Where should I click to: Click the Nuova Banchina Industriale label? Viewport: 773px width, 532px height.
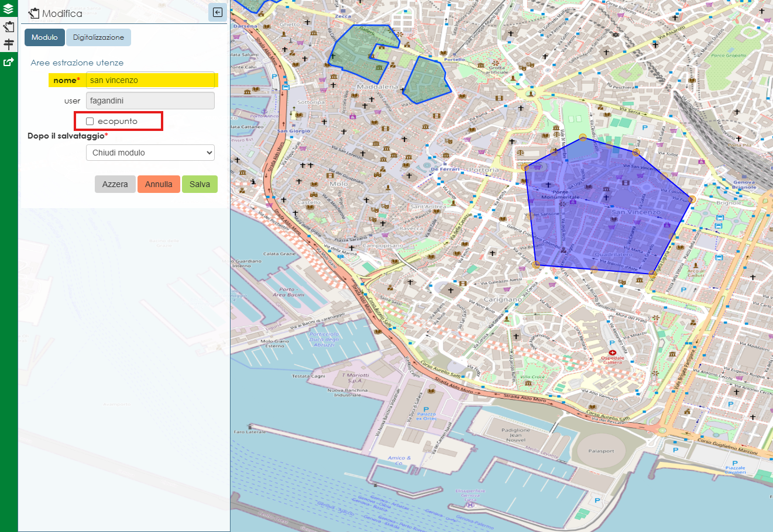(x=348, y=392)
